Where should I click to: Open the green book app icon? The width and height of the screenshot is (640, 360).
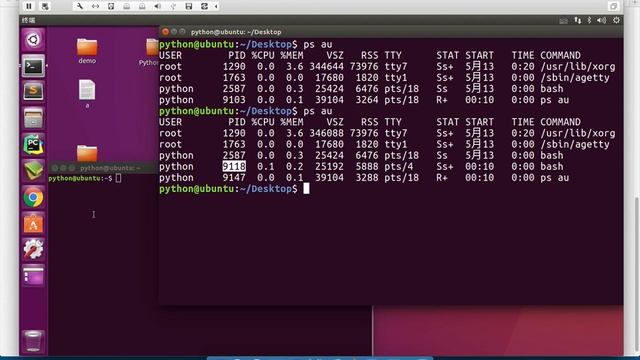coord(33,171)
